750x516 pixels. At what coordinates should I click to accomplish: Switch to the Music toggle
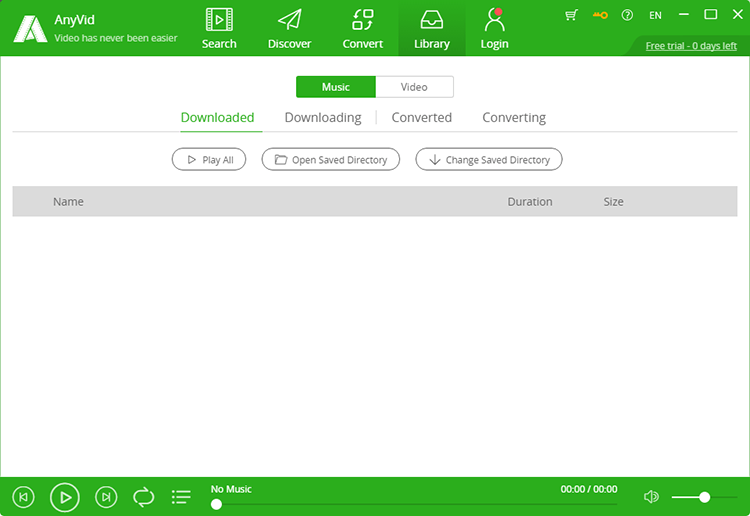point(336,87)
